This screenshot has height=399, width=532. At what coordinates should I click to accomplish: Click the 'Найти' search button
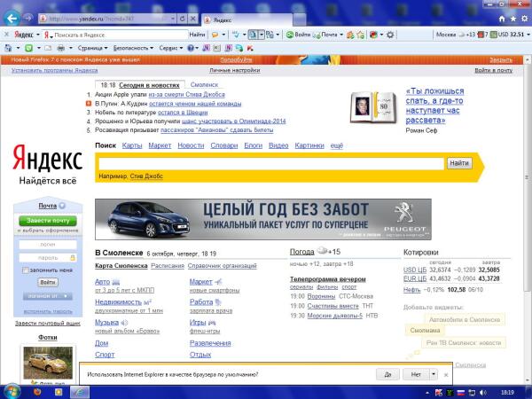point(459,163)
